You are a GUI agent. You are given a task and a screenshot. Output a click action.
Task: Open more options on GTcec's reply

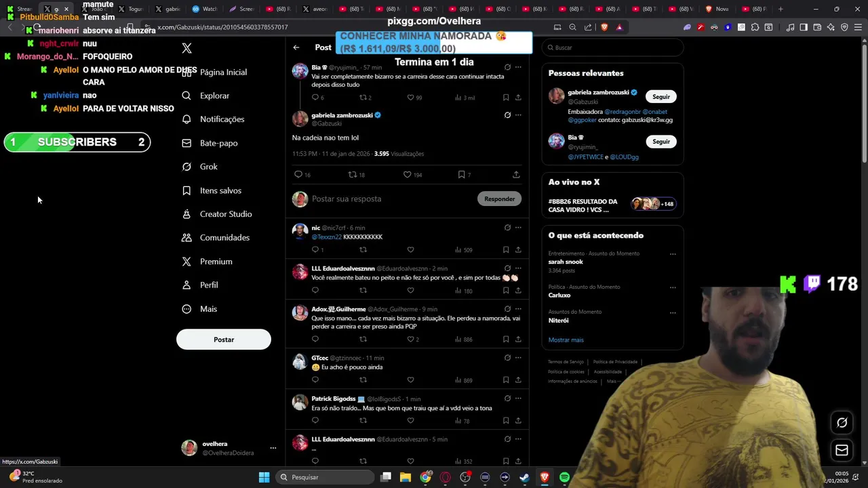click(x=518, y=358)
